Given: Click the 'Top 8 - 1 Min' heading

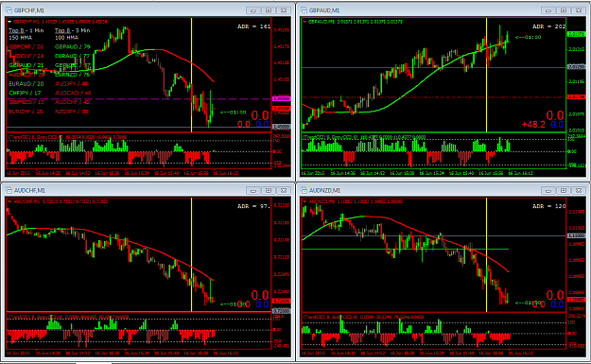Looking at the screenshot, I should tap(26, 30).
